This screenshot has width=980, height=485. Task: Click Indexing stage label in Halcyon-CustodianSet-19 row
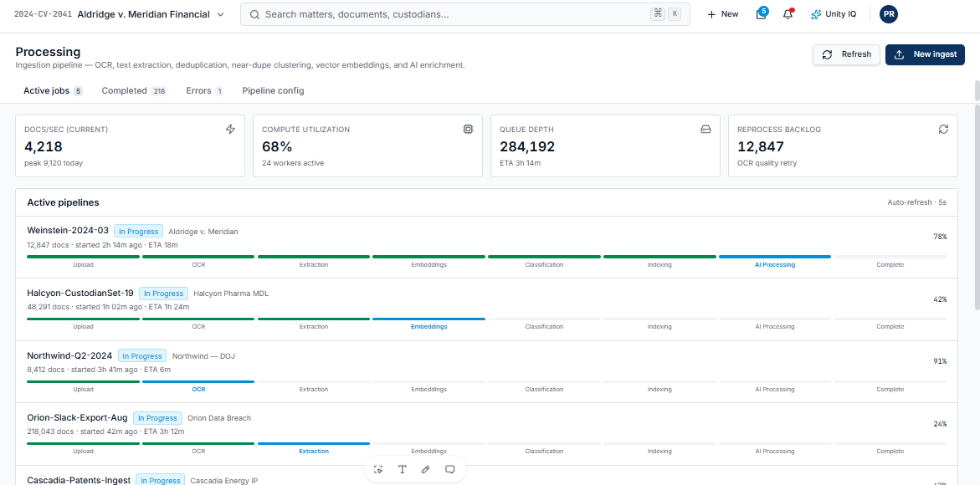pos(659,326)
